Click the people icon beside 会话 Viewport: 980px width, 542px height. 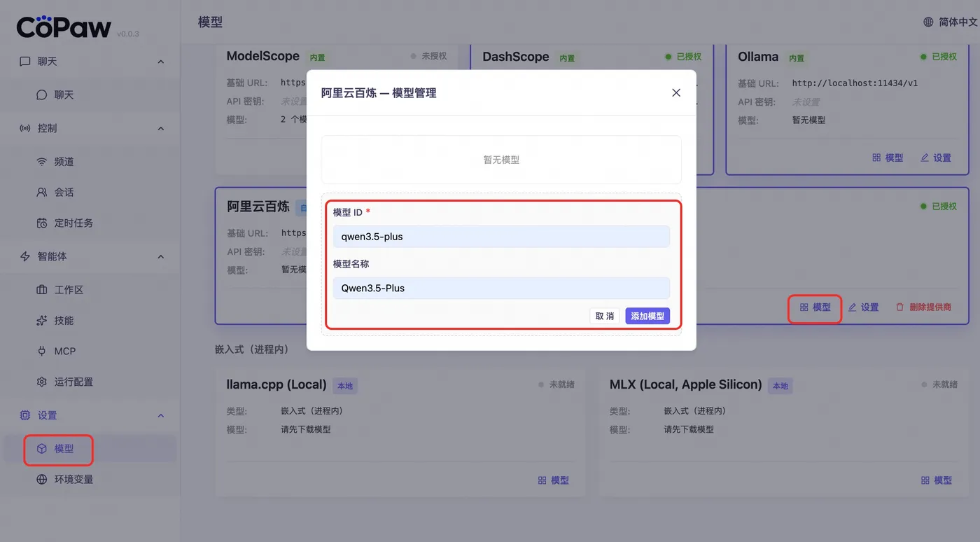(x=42, y=193)
